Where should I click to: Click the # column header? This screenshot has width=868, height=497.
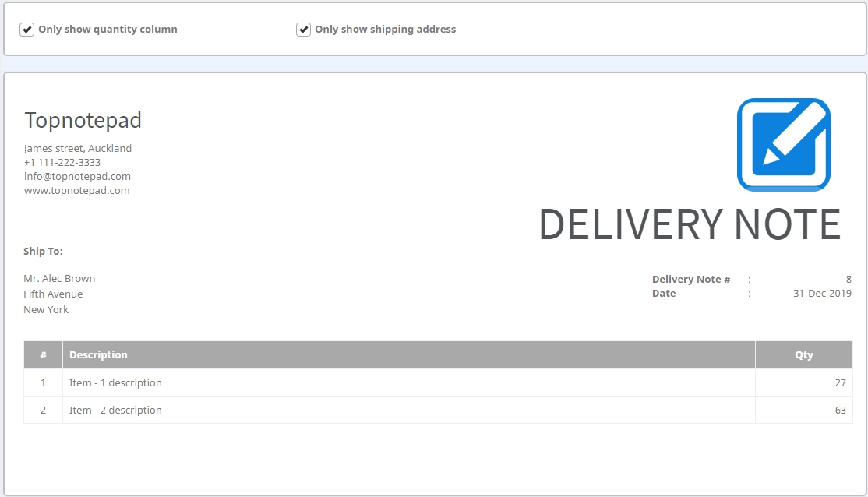point(43,354)
